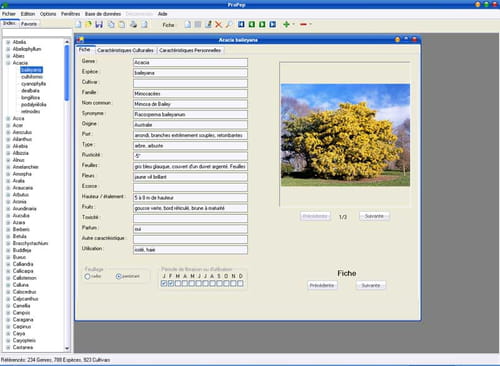The image size is (500, 366).
Task: Click Précédente button below Fiche label
Action: coord(322,285)
